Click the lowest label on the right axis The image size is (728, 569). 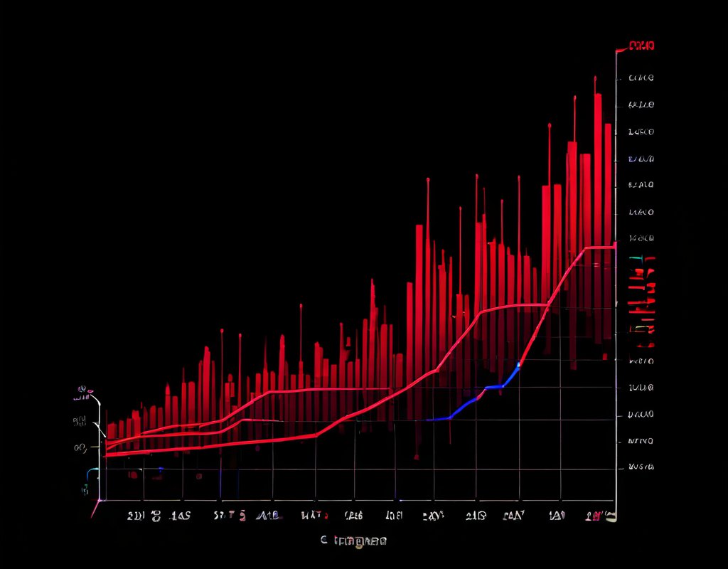[x=641, y=467]
